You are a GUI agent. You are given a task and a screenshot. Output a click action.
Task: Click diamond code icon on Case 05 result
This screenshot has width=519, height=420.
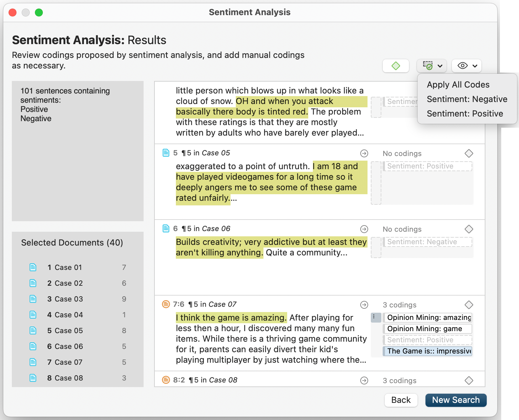click(469, 153)
